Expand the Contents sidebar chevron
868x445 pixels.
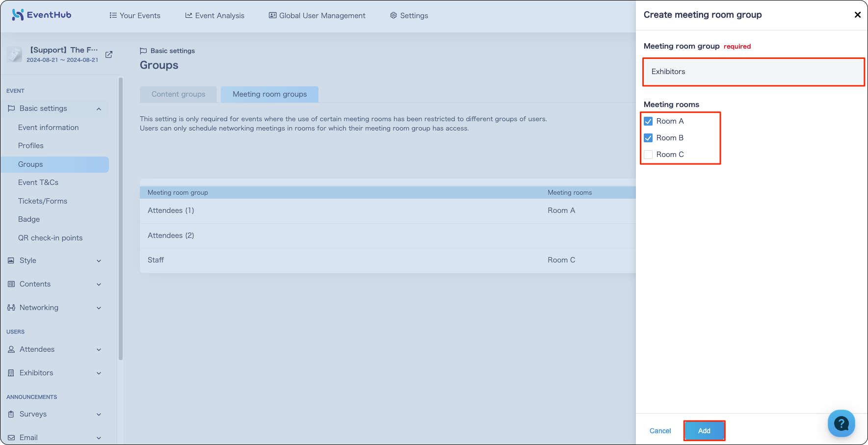coord(99,285)
